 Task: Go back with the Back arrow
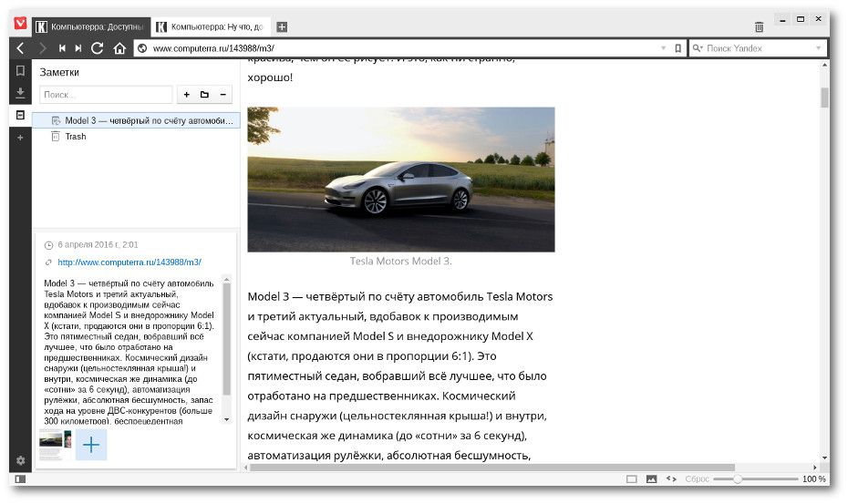(x=21, y=48)
